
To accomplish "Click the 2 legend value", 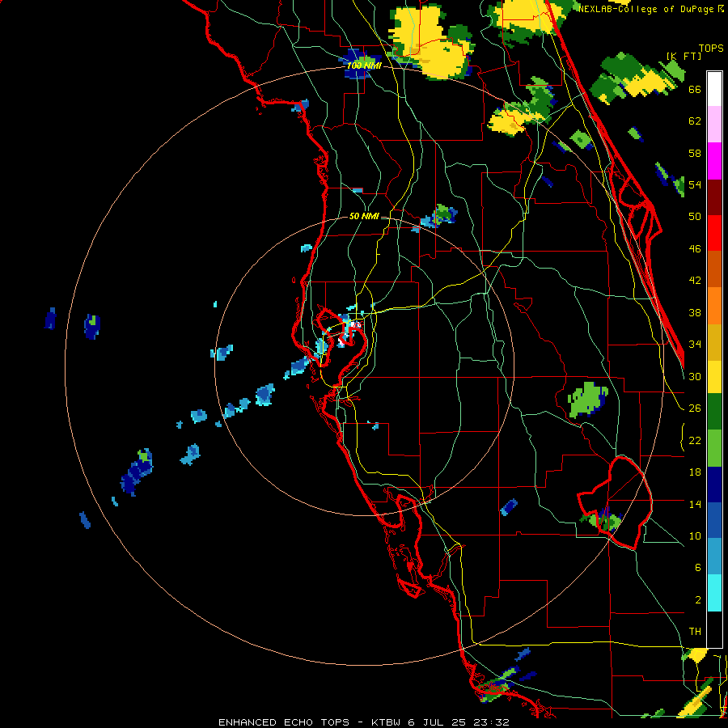I will coord(698,600).
